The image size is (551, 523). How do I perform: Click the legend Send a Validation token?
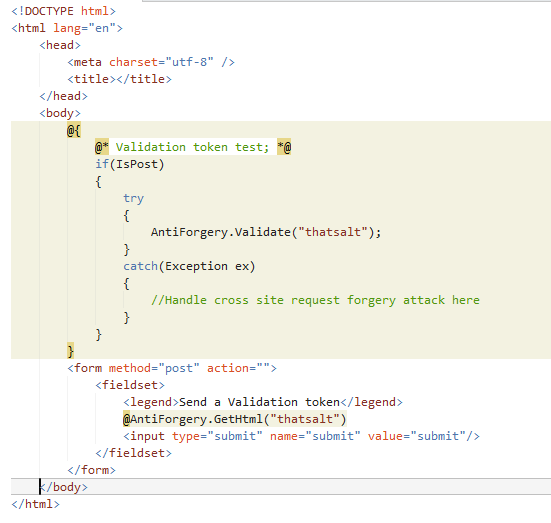[x=263, y=402]
